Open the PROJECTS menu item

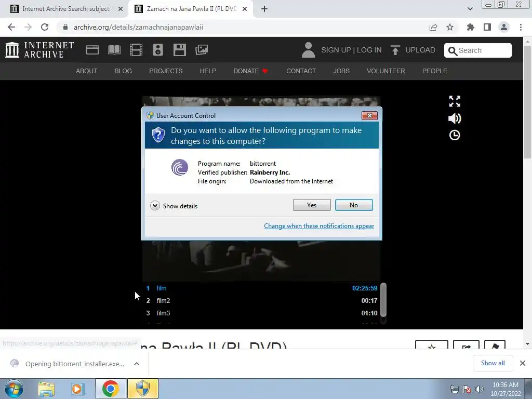166,71
